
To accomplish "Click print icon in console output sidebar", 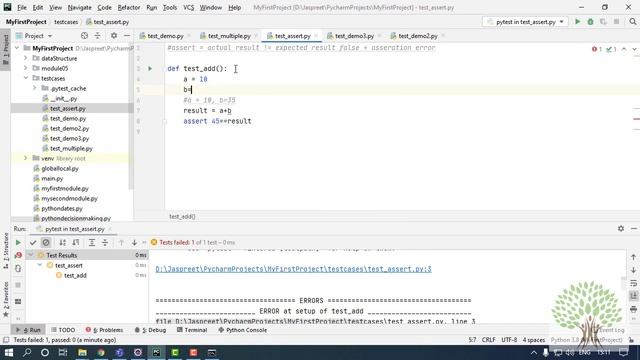I will [x=633, y=309].
